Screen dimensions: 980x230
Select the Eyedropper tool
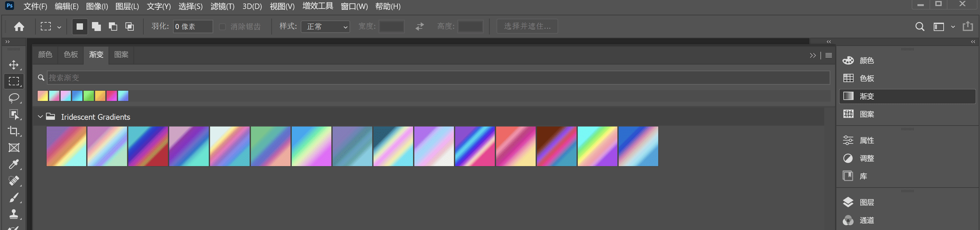coord(14,164)
